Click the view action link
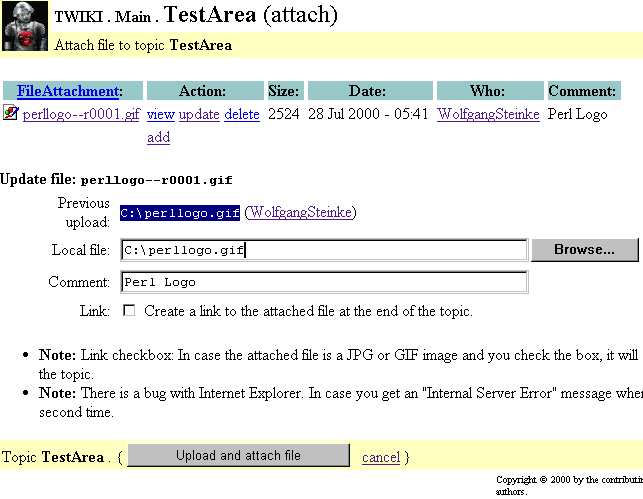The width and height of the screenshot is (643, 499). click(x=160, y=114)
